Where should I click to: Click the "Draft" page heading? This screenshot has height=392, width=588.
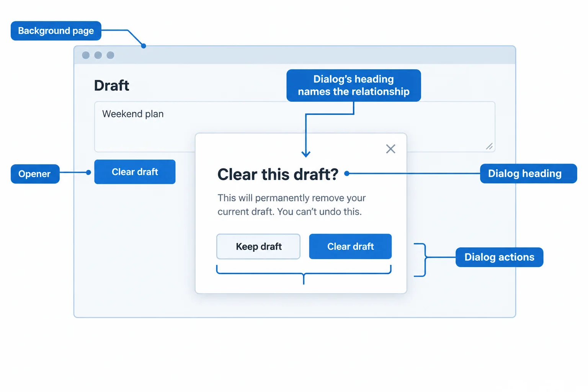(x=112, y=85)
